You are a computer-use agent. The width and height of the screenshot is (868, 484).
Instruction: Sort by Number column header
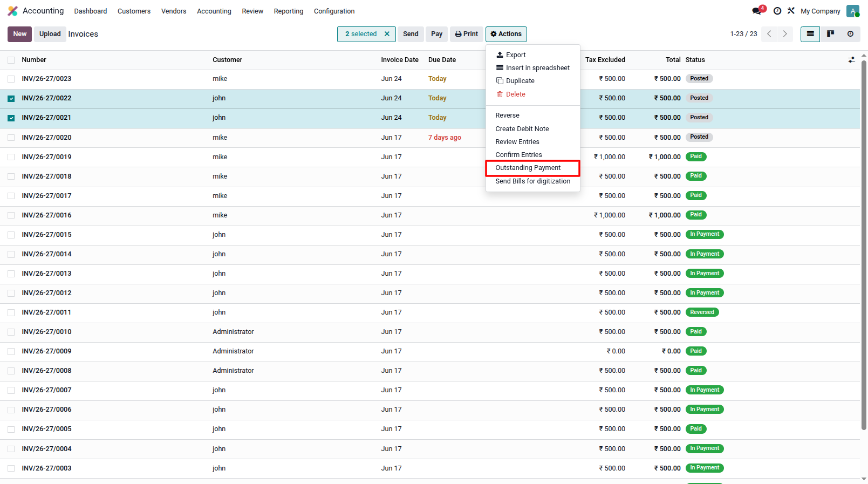point(34,60)
